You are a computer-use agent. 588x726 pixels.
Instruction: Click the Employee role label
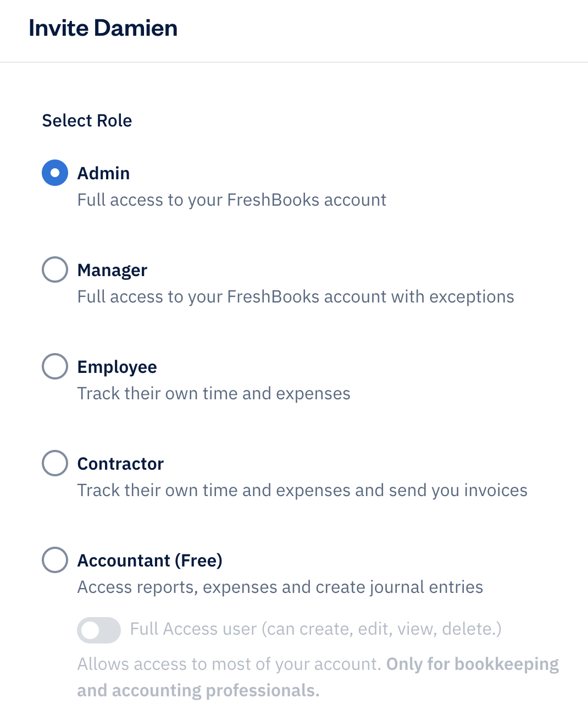[x=117, y=366]
